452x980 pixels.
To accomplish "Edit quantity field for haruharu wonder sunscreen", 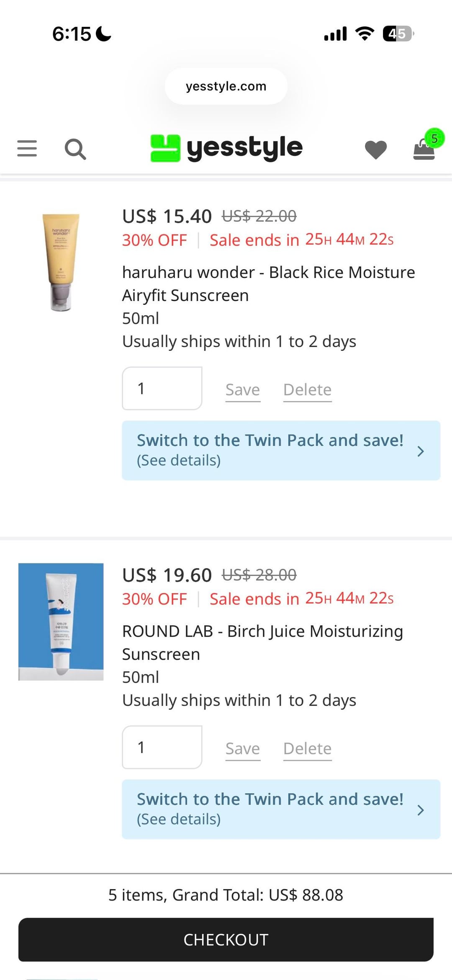I will [x=162, y=388].
